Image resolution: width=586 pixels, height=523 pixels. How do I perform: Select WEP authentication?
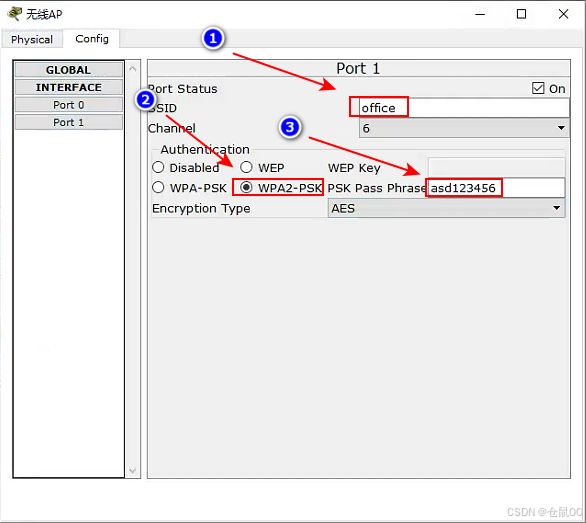click(246, 167)
